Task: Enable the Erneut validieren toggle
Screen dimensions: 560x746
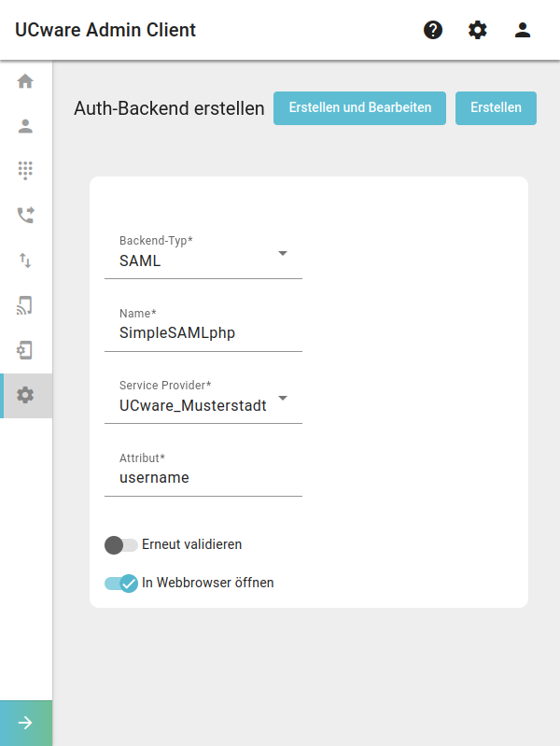Action: pos(120,544)
